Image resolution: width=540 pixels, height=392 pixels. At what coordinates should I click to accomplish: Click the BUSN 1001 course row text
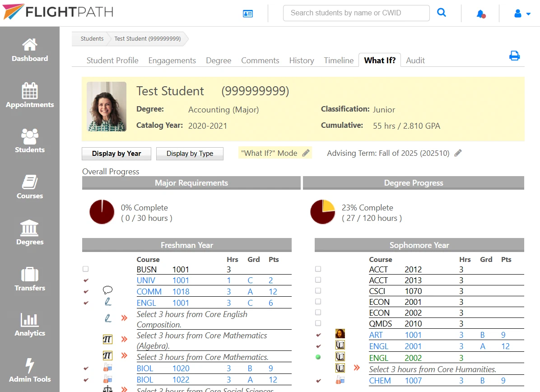[214, 269]
